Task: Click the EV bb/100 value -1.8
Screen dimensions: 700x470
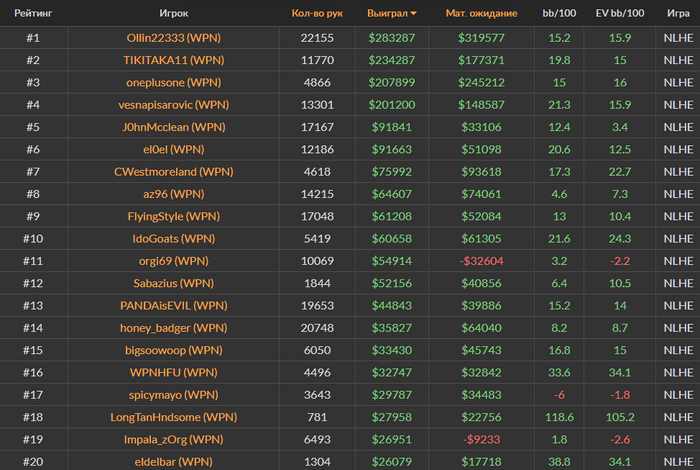Action: click(x=620, y=395)
